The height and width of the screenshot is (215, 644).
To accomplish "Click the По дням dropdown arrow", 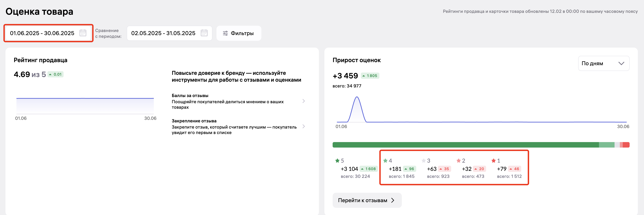I will pos(621,63).
